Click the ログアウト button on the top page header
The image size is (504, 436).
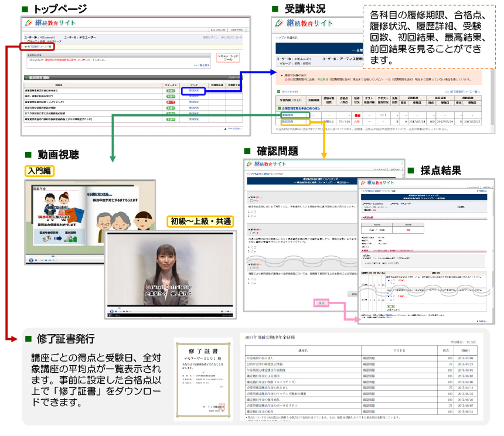pos(237,30)
